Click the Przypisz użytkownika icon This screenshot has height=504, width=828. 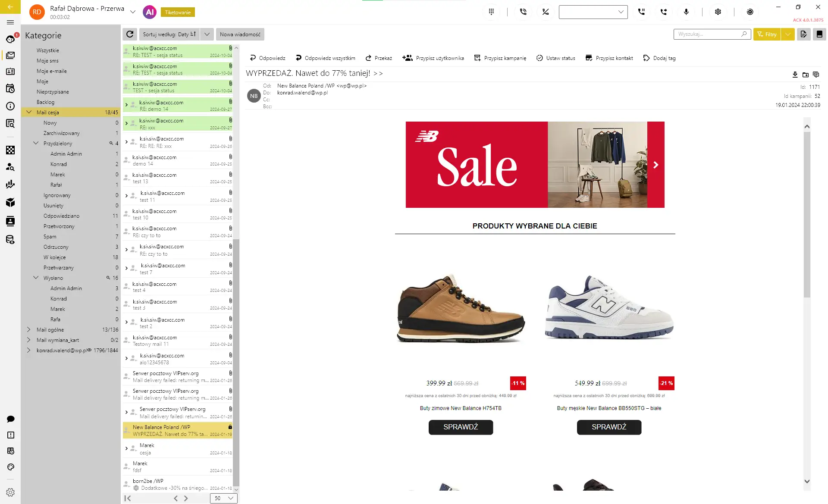tap(407, 58)
